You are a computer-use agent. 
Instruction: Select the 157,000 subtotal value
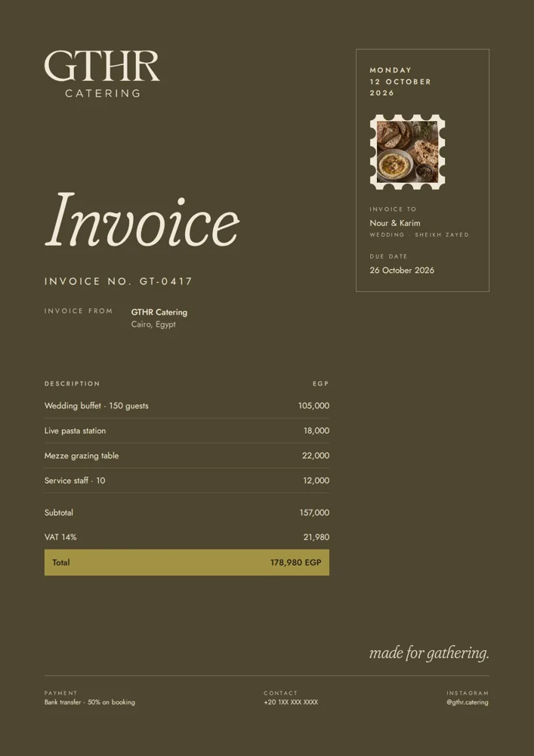314,513
